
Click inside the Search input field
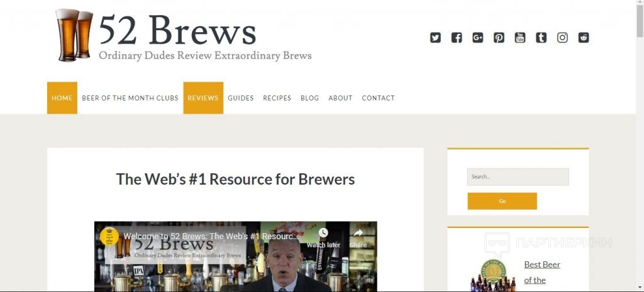point(518,176)
